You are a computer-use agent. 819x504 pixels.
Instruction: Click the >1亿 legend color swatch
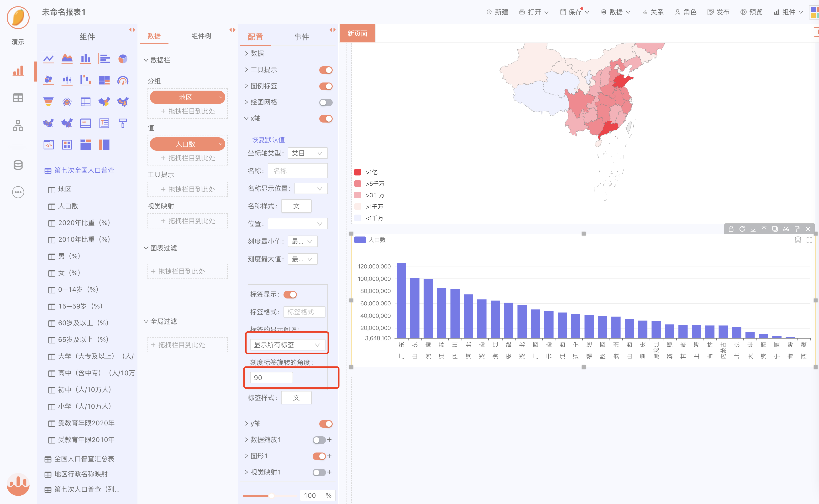pos(358,172)
